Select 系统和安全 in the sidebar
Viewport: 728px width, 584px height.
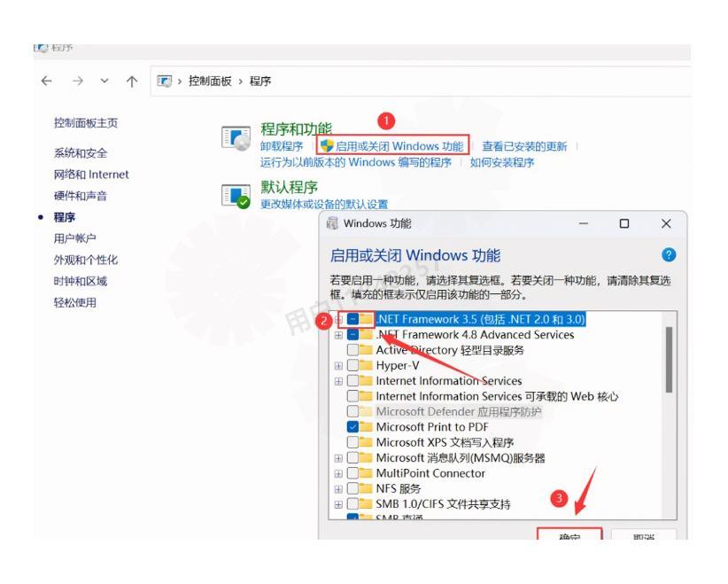click(81, 152)
